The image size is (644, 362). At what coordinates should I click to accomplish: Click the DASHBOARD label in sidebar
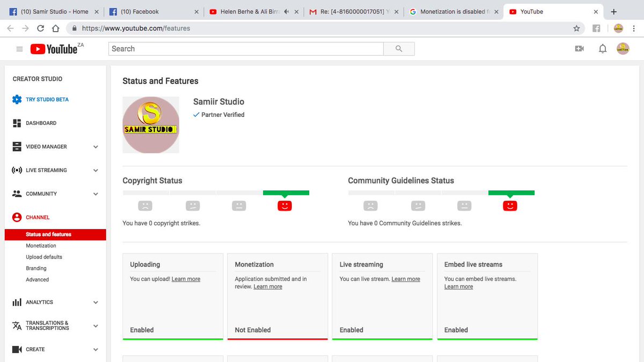pos(41,123)
